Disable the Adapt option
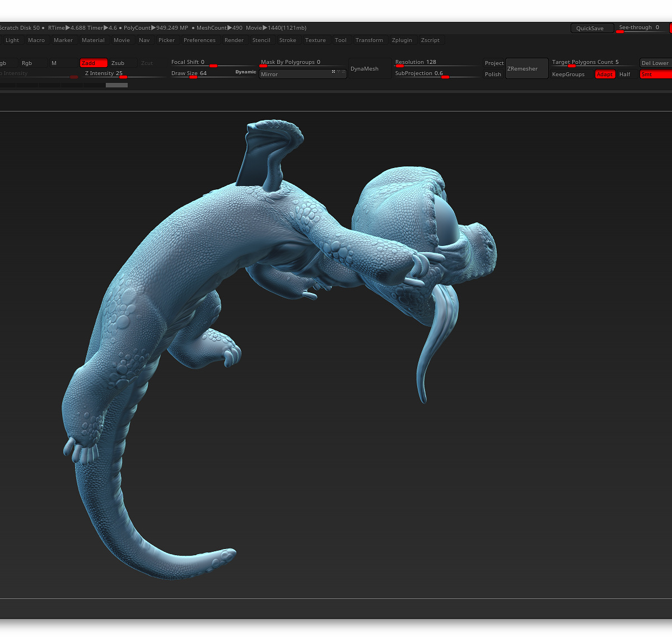This screenshot has height=637, width=672. (605, 75)
